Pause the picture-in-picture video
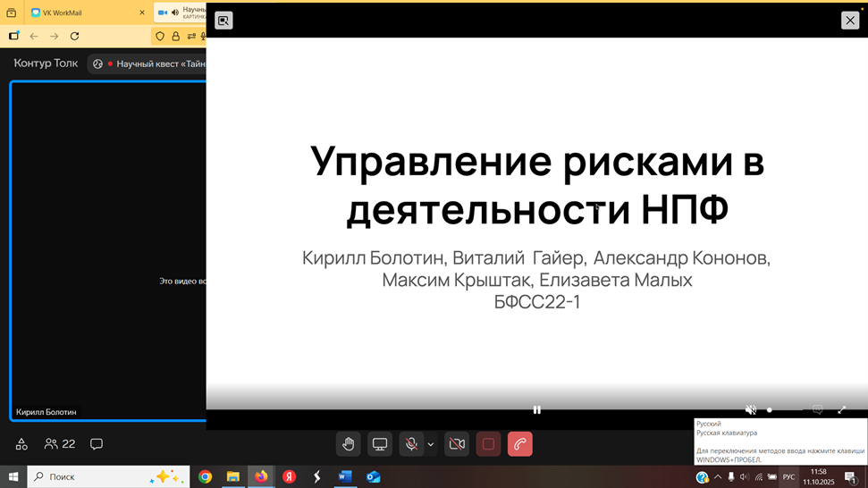 [537, 409]
